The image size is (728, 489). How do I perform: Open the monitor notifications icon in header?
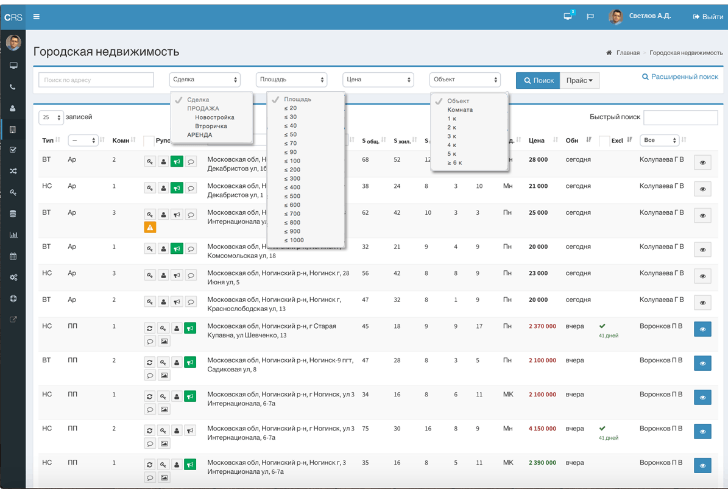pyautogui.click(x=568, y=16)
